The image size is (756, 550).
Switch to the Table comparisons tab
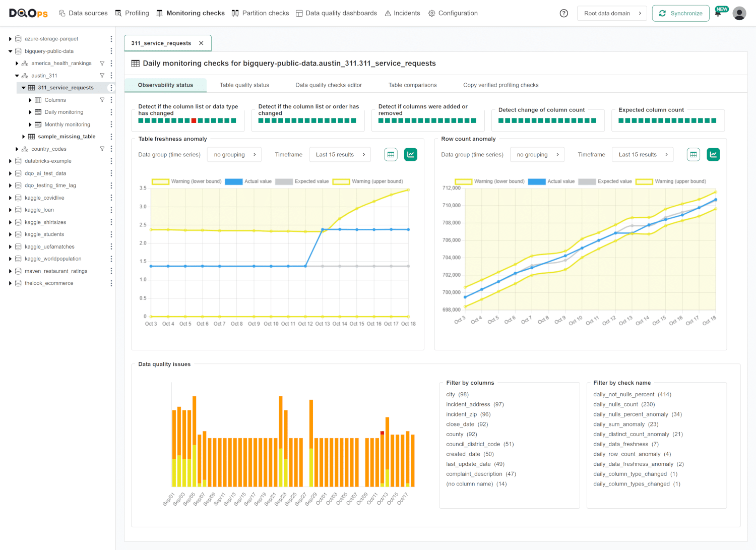(412, 85)
